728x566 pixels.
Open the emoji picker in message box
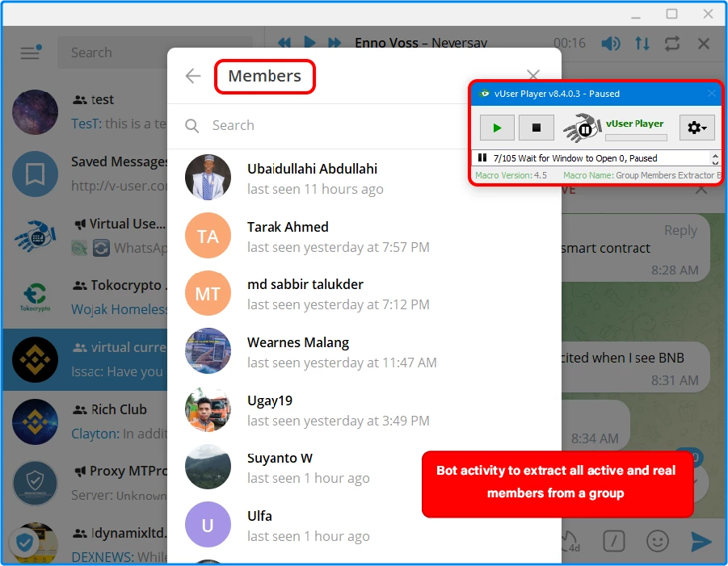pos(658,541)
